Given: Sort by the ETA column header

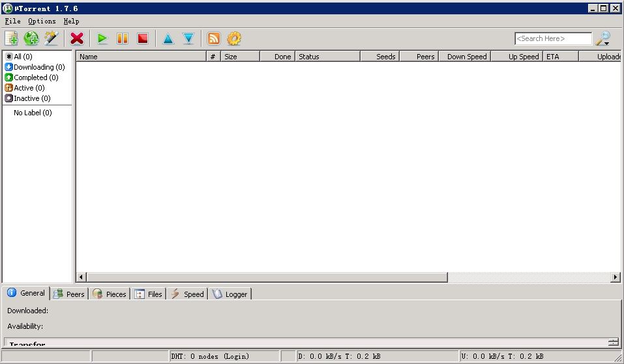Looking at the screenshot, I should 561,57.
